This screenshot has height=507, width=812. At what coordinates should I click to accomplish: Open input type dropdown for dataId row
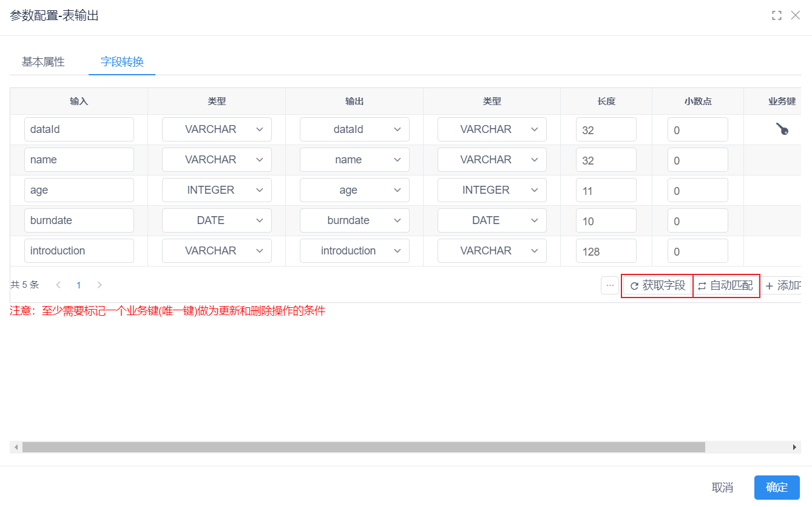point(217,129)
